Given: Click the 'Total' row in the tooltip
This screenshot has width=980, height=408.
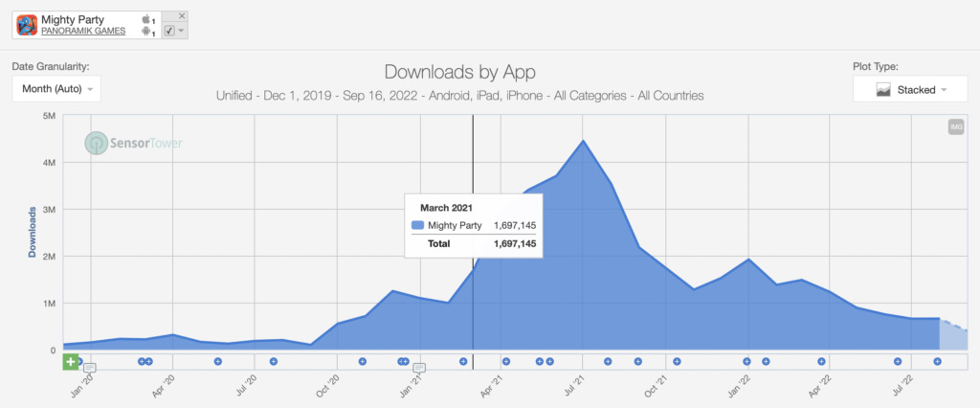Looking at the screenshot, I should [x=473, y=244].
